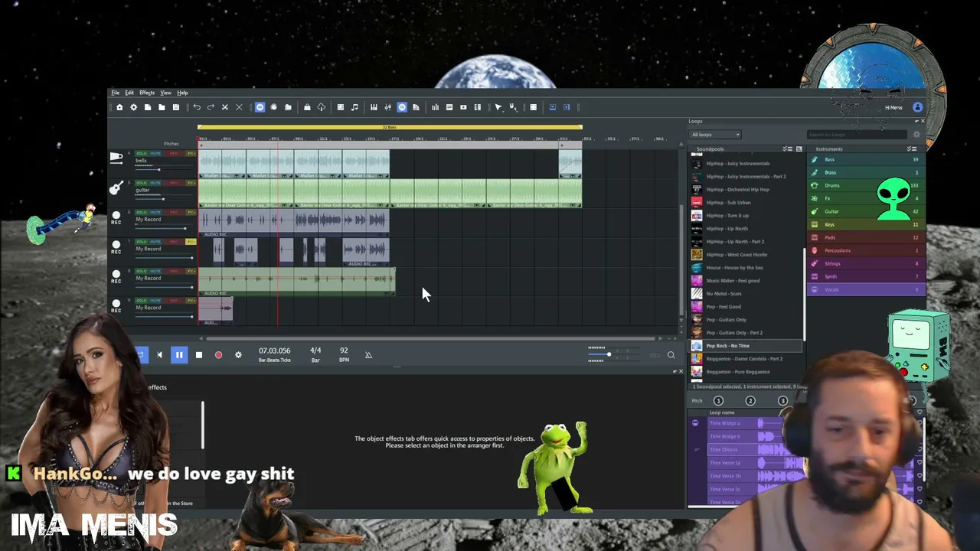Open the FX menu on the bells track
Image resolution: width=980 pixels, height=551 pixels.
191,154
